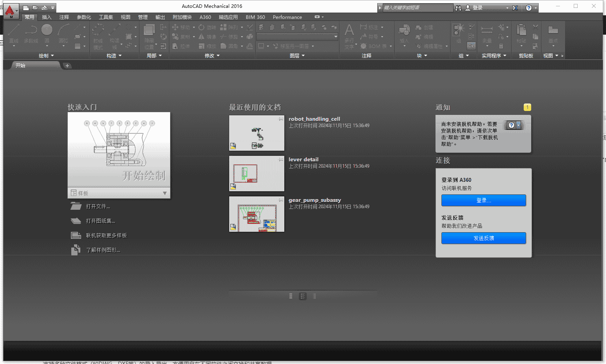
Task: Open the gear_pump_subassy thumbnail
Action: click(x=257, y=214)
